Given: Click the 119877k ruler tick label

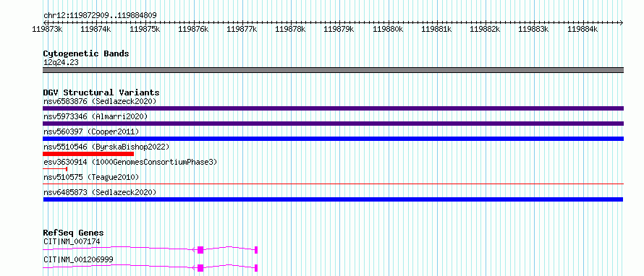Looking at the screenshot, I should (x=242, y=29).
